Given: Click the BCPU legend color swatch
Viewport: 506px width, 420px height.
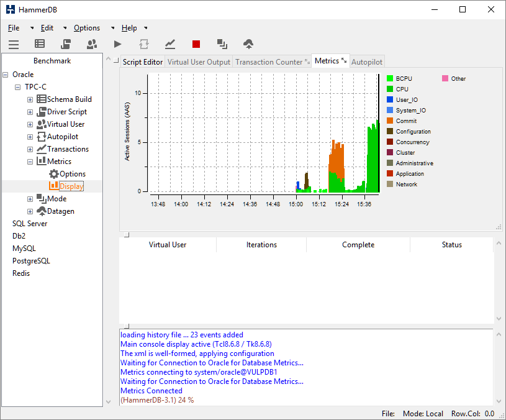Looking at the screenshot, I should pyautogui.click(x=390, y=78).
